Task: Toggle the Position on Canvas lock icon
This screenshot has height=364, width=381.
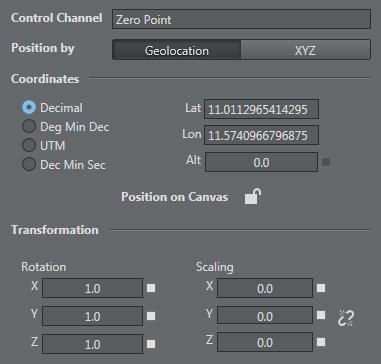Action: point(252,197)
